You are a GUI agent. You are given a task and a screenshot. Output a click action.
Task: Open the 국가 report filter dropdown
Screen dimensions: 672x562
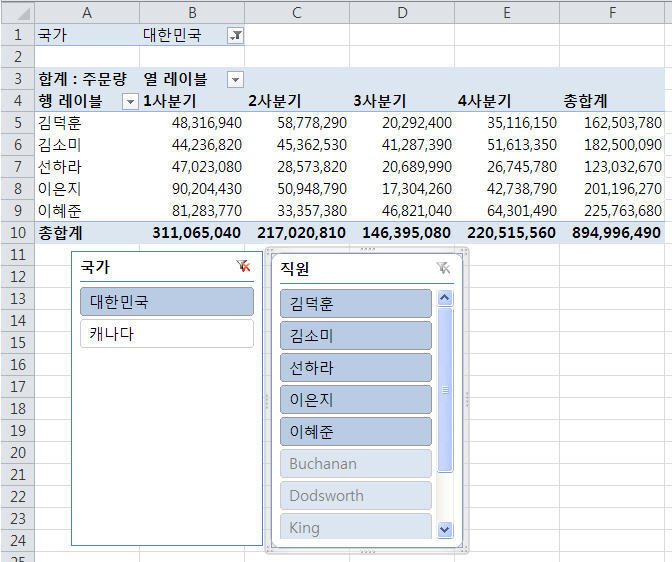point(235,35)
